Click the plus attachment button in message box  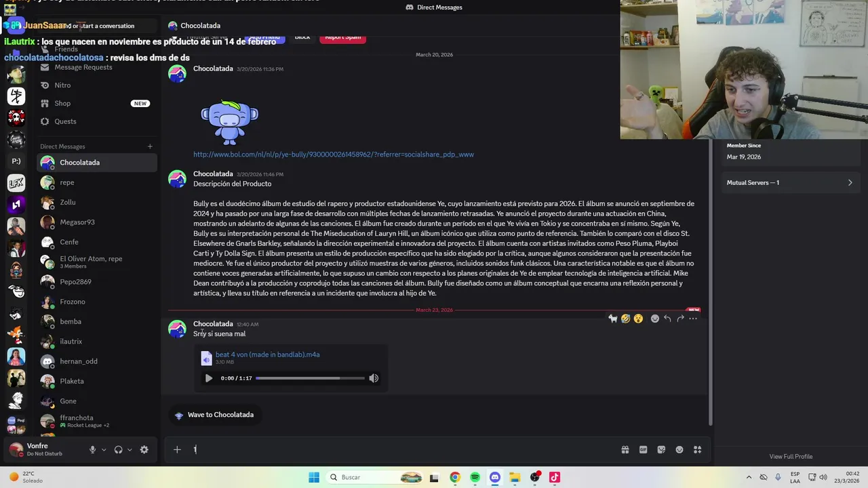(x=177, y=449)
